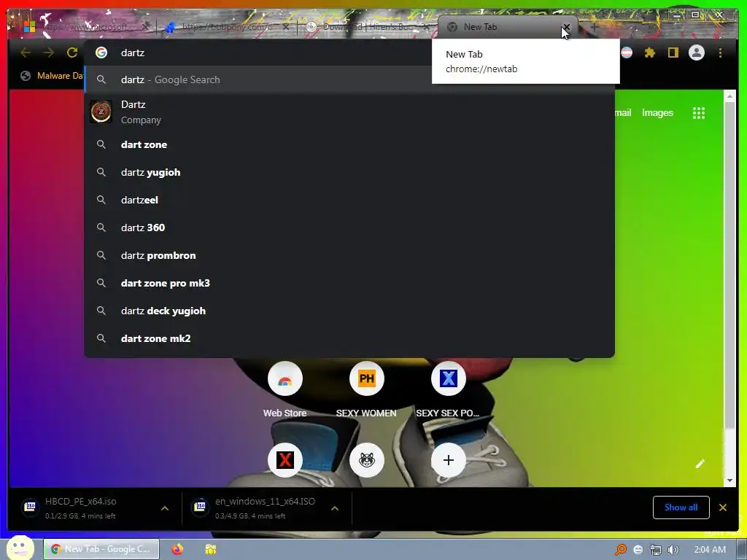
Task: Open the blue X shortcut tile
Action: [449, 378]
